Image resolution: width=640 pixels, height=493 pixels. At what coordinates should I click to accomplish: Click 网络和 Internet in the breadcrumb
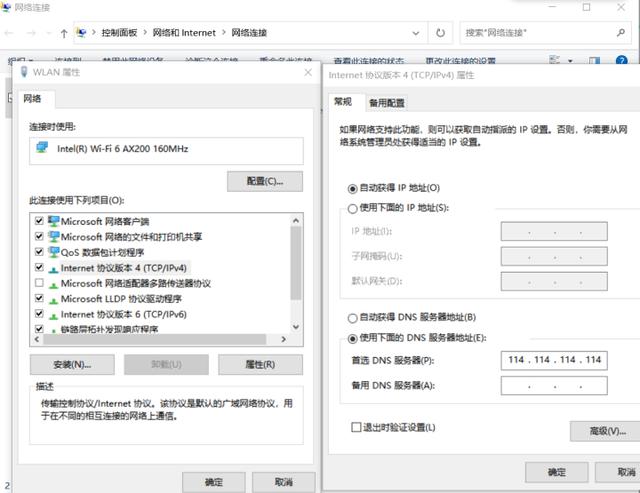pyautogui.click(x=184, y=33)
